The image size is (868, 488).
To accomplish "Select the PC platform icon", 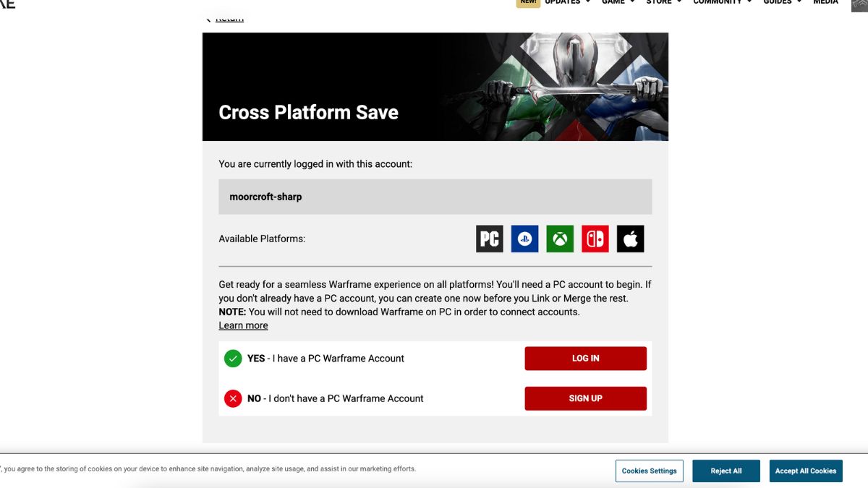I will click(x=490, y=239).
